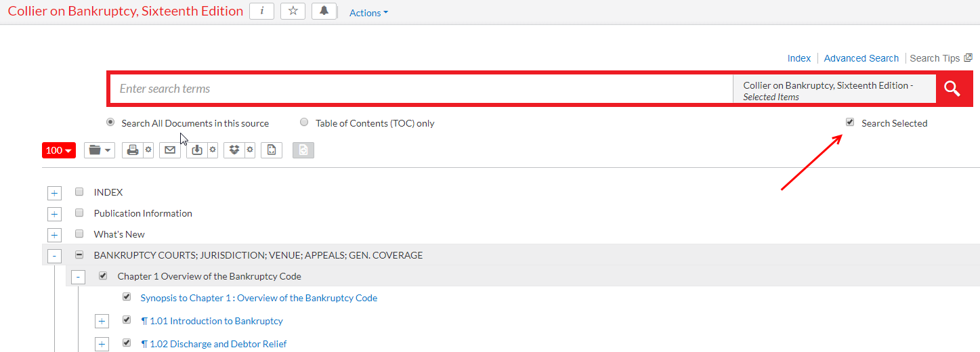Image resolution: width=980 pixels, height=352 pixels.
Task: Expand the What's New section
Action: (55, 235)
